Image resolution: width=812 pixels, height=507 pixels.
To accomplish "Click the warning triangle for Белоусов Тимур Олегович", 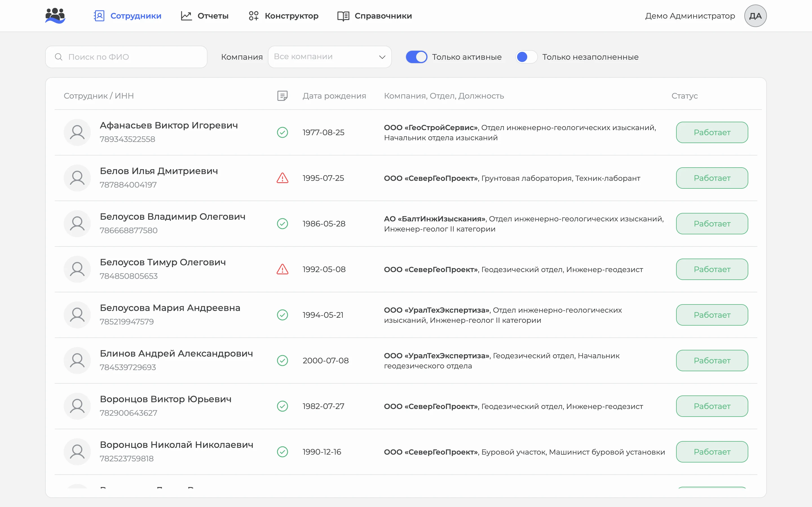I will click(x=283, y=269).
